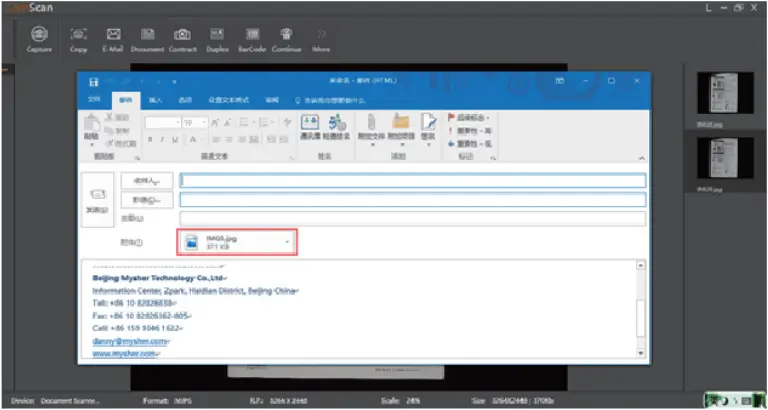Viewport: 768px width, 410px height.
Task: Expand the Signature dropdown arrow
Action: [x=429, y=145]
